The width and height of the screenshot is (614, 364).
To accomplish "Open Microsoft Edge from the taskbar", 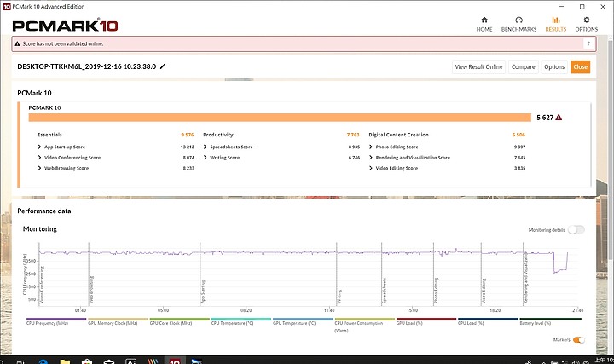I will click(x=43, y=361).
